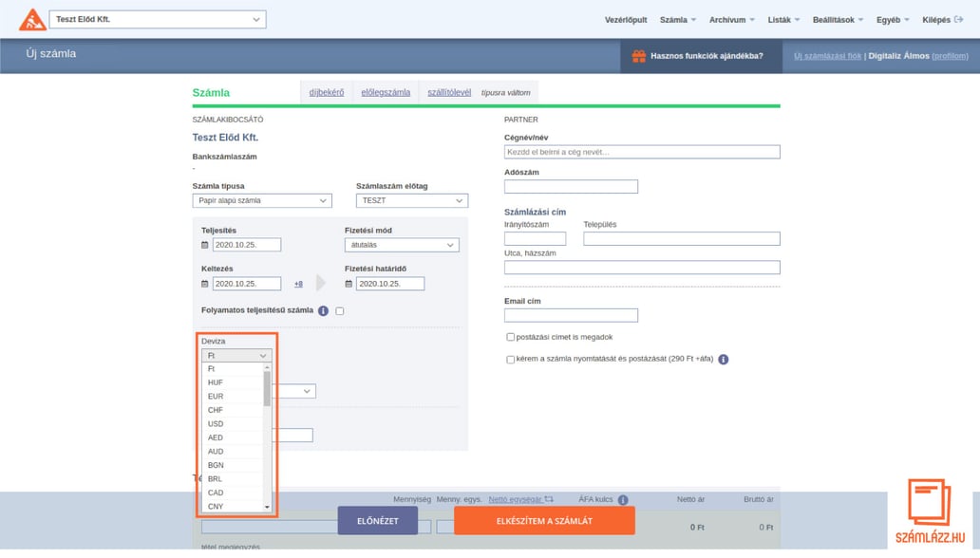Viewport: 980px width, 558px height.
Task: Click the gift icon for Hasznos funkciók
Action: click(x=639, y=56)
